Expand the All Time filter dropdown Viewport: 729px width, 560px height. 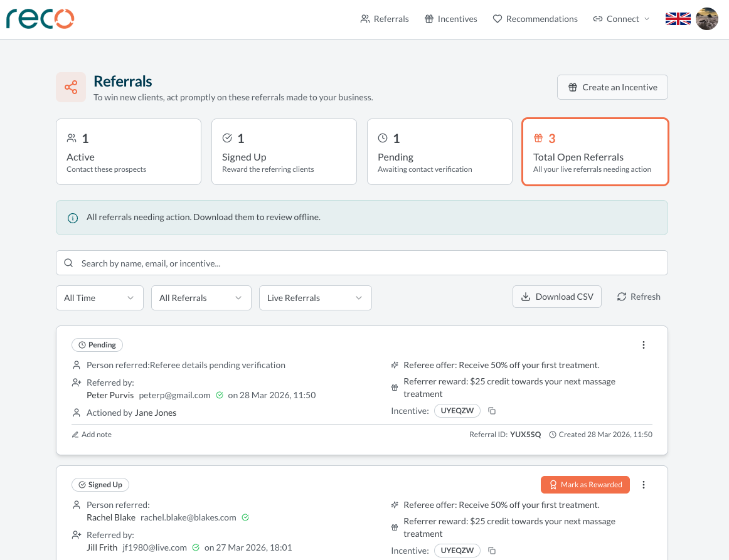point(99,298)
